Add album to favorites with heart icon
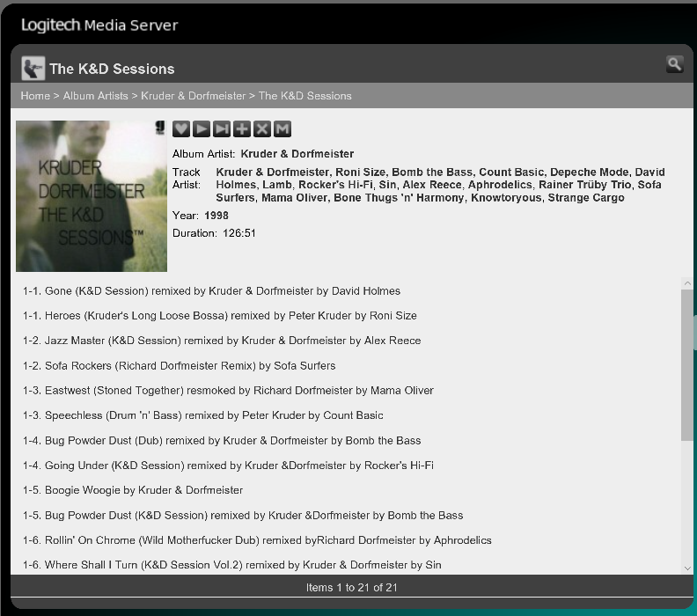Viewport: 697px width, 616px height. click(x=180, y=129)
